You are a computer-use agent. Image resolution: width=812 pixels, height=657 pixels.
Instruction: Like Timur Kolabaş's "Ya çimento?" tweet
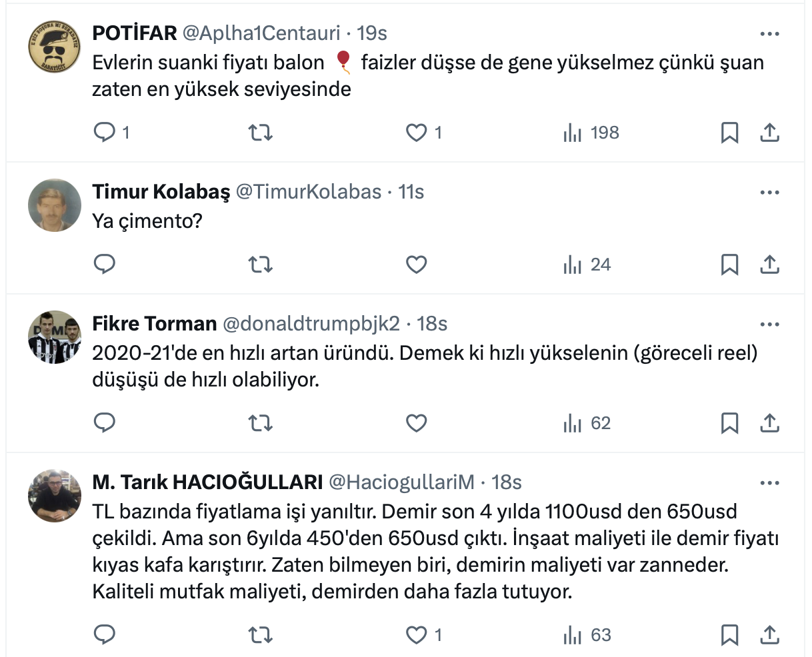[x=417, y=265]
